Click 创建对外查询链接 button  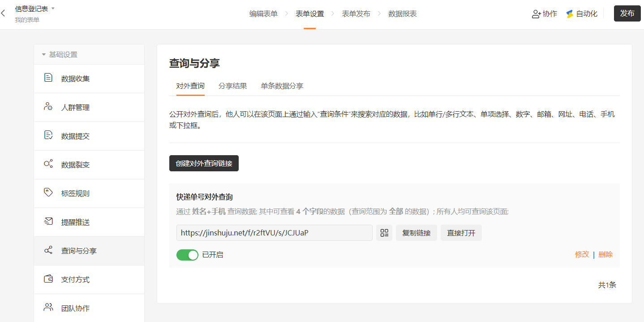pyautogui.click(x=204, y=163)
